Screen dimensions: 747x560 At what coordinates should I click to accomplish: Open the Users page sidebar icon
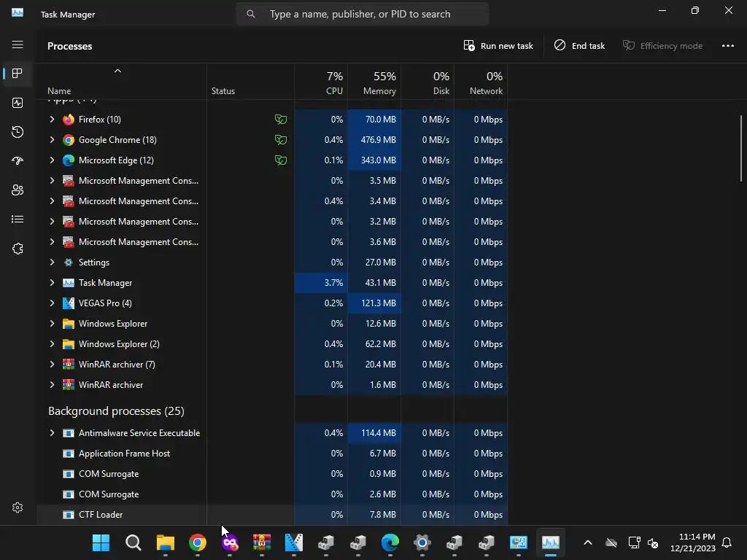pyautogui.click(x=18, y=190)
